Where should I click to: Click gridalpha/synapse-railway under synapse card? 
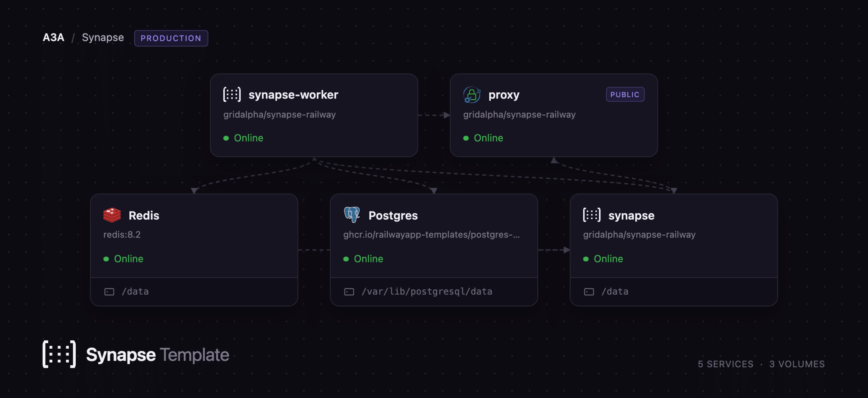click(639, 235)
